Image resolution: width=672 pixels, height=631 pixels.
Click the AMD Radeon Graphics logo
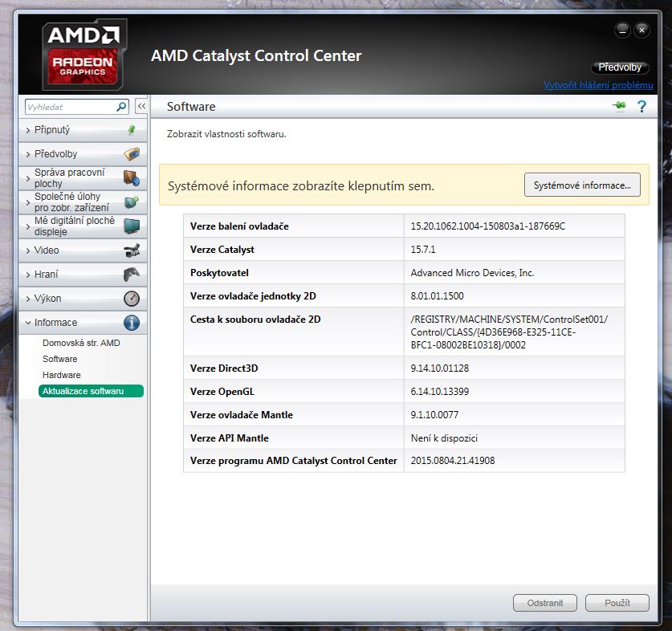click(x=84, y=54)
